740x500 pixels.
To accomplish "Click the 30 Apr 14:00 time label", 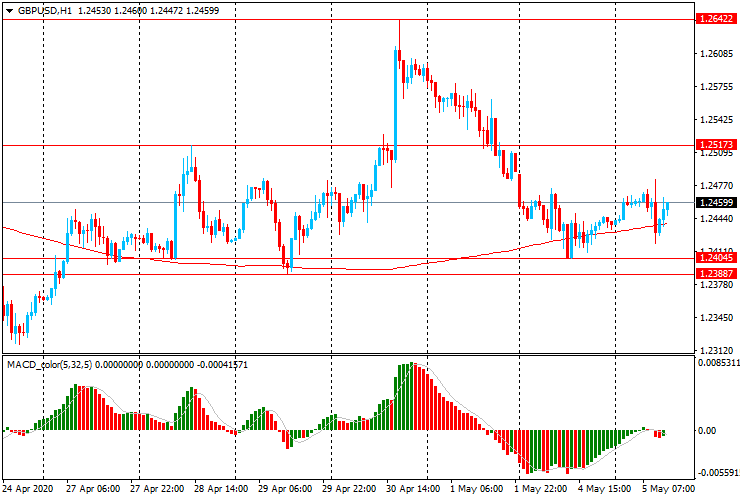I will click(415, 490).
